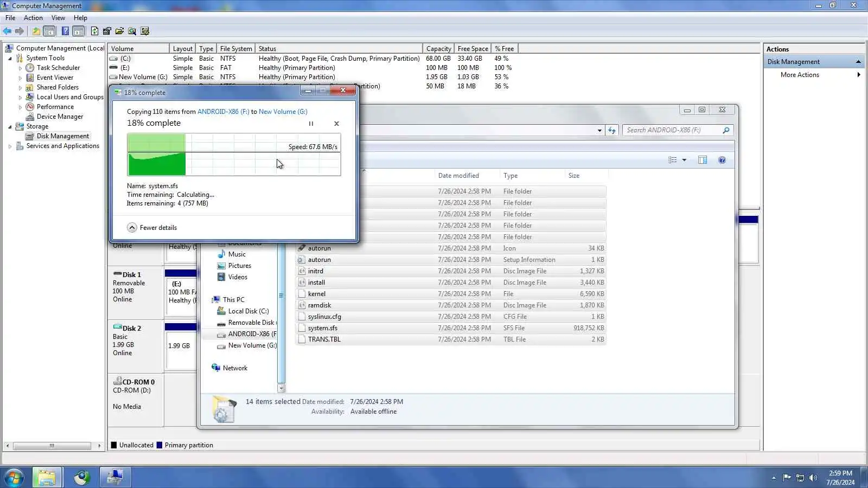Open Help via the blue question-mark toolbar icon
Image resolution: width=868 pixels, height=488 pixels.
65,31
